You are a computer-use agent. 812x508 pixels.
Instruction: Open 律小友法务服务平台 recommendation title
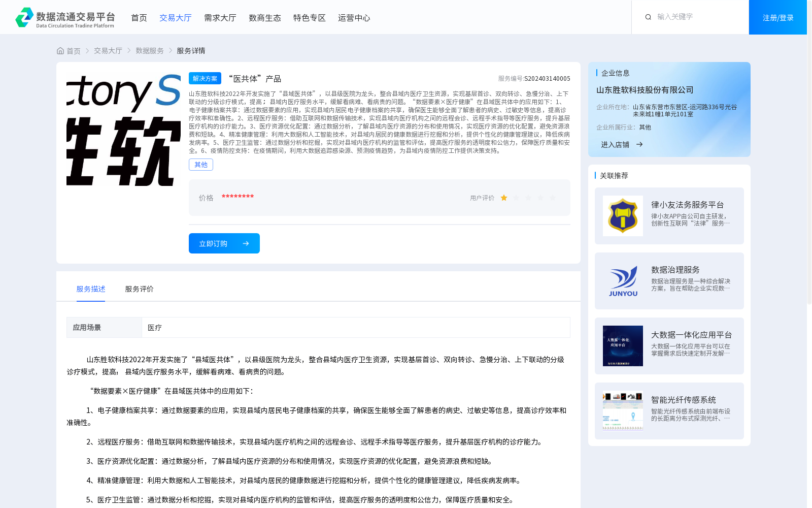(688, 205)
